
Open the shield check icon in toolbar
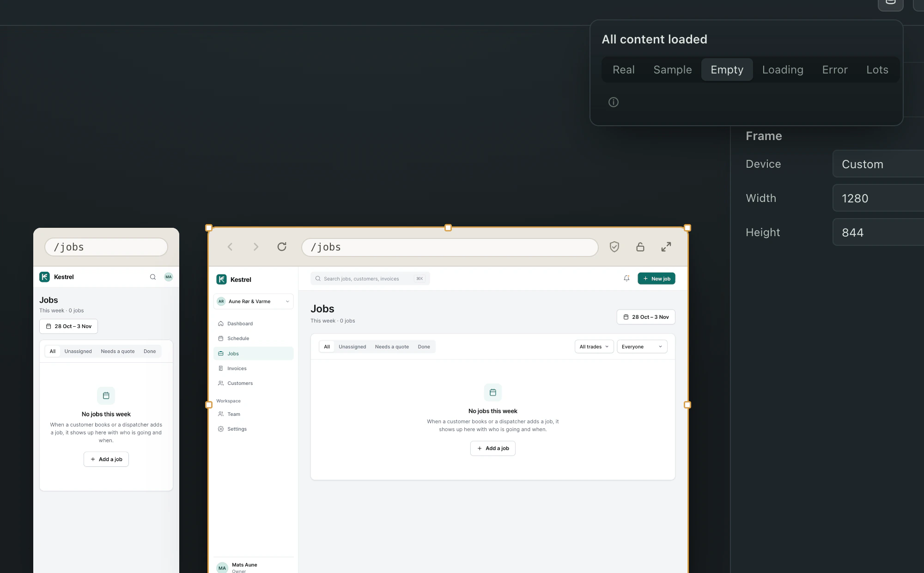tap(614, 247)
